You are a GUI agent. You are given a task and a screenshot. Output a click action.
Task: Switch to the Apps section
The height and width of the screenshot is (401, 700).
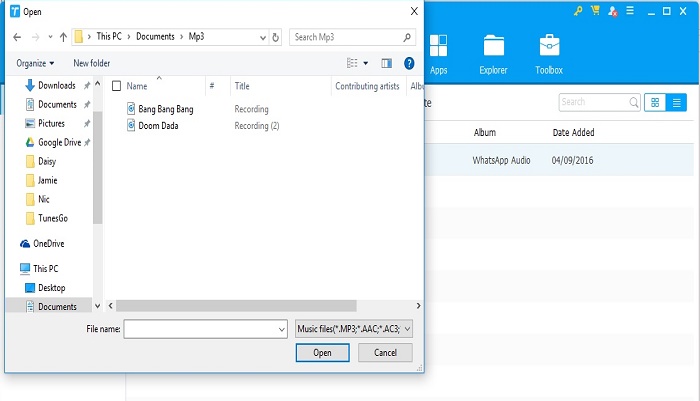438,53
